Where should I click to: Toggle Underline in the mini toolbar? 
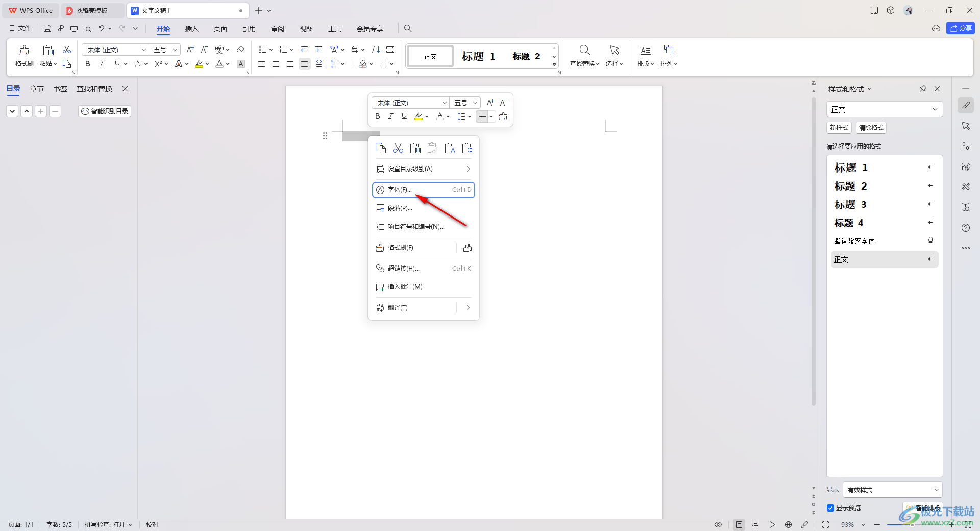point(404,116)
